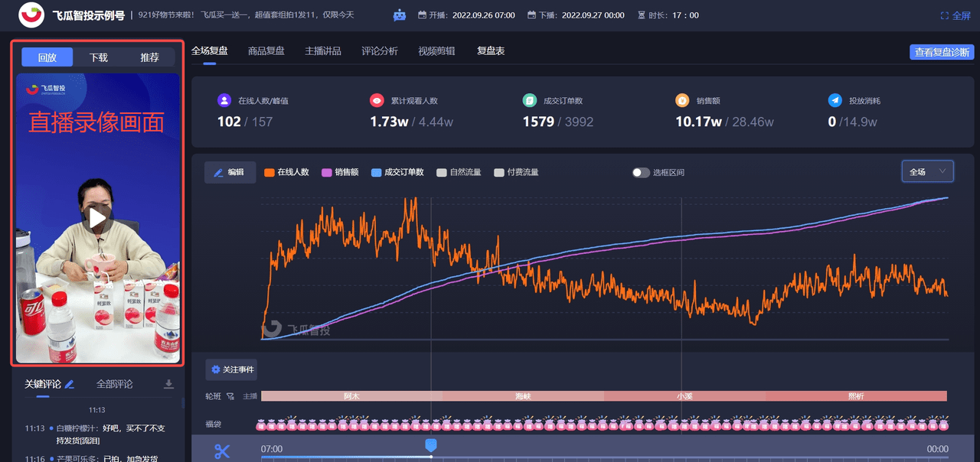Click the Feigua logo in the header

pyautogui.click(x=31, y=15)
